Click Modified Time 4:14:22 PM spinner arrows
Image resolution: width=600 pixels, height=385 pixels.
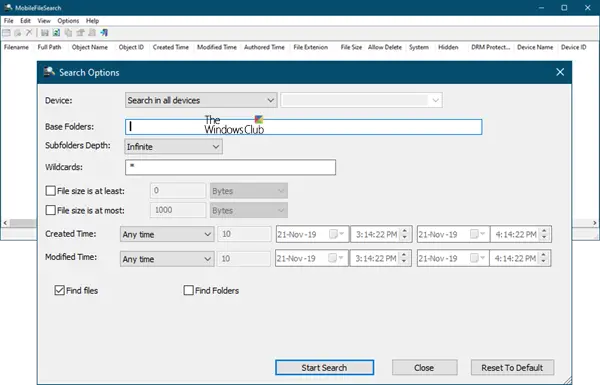(543, 258)
